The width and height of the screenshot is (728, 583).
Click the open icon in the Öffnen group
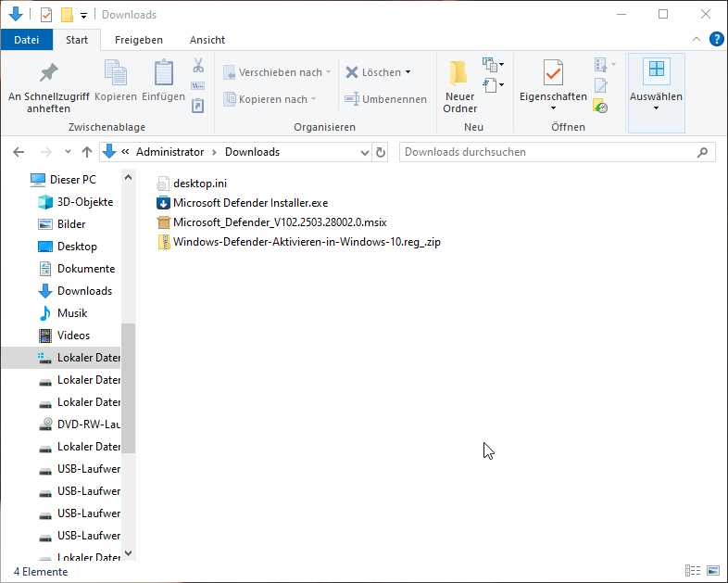(x=601, y=65)
